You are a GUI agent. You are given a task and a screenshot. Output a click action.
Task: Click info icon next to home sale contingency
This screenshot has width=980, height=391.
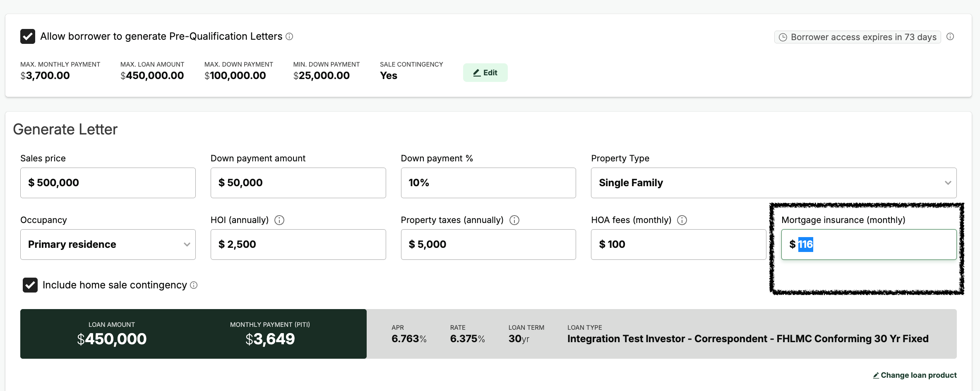click(194, 285)
